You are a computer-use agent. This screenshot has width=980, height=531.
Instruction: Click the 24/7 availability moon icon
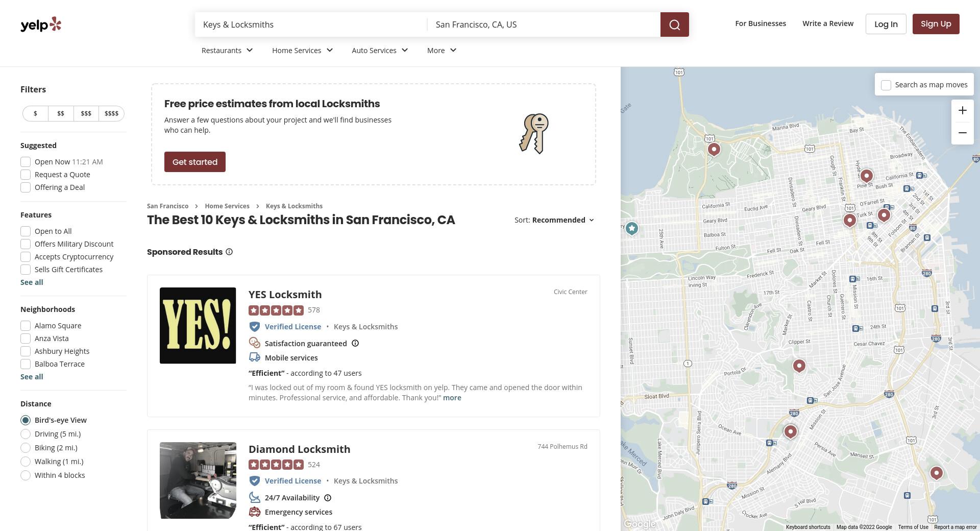coord(254,497)
